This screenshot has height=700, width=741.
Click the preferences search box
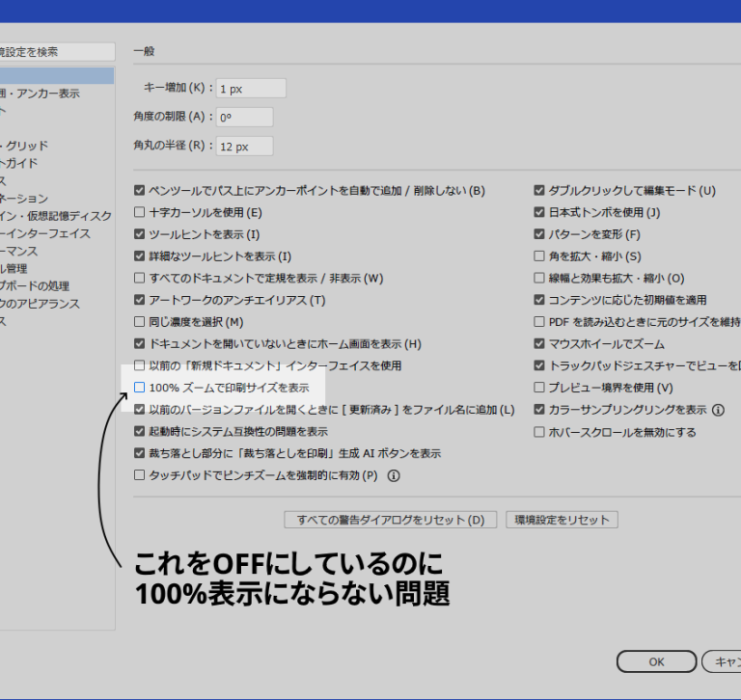point(57,52)
